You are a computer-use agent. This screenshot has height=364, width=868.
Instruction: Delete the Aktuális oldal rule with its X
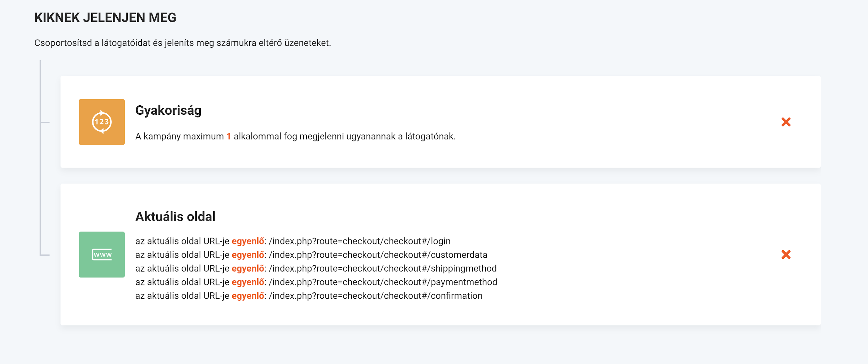point(786,254)
